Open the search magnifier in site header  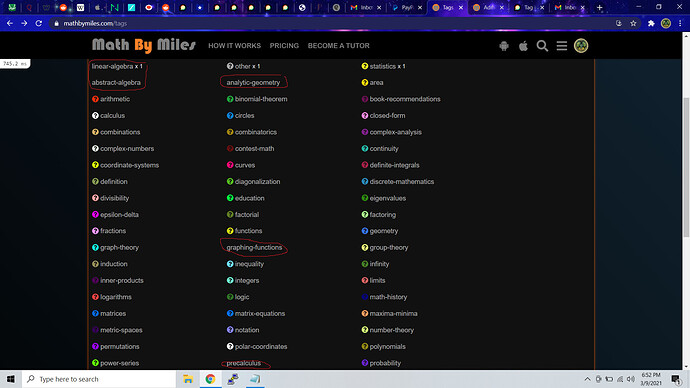(x=542, y=46)
